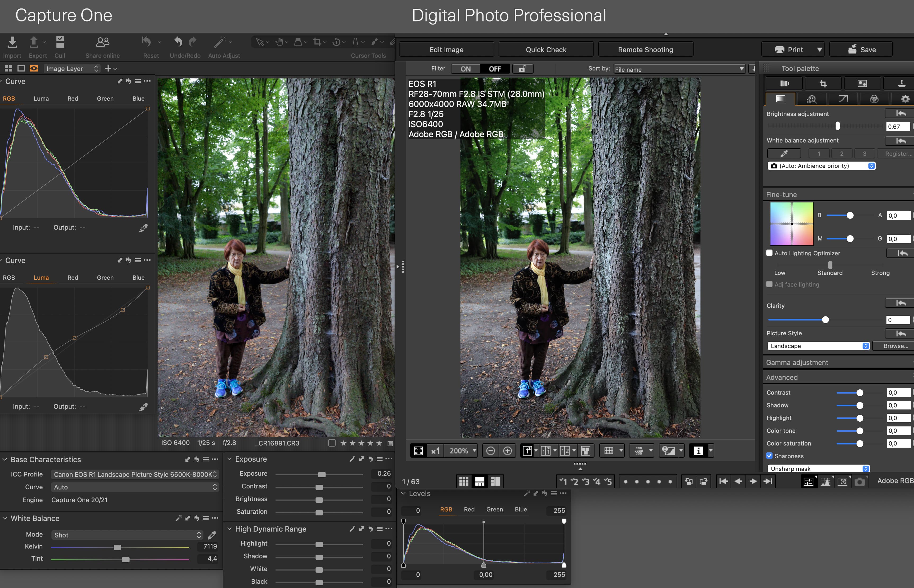
Task: Switch to grid viewer layout in Capture One
Action: tap(8, 68)
